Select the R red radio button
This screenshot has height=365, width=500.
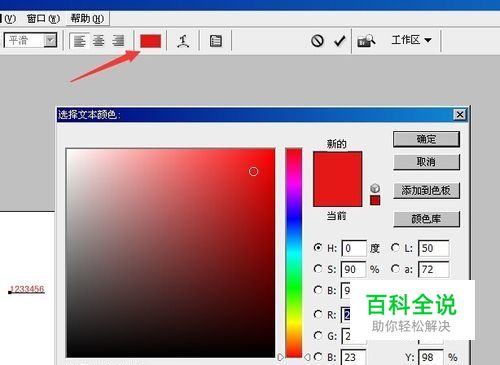coord(318,314)
